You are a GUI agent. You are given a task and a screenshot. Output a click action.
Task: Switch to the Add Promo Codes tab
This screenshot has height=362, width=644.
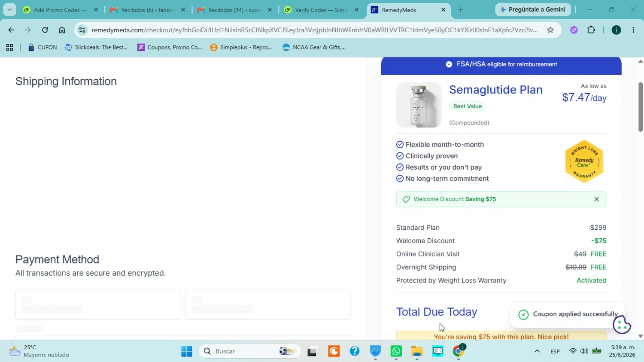[x=59, y=9]
